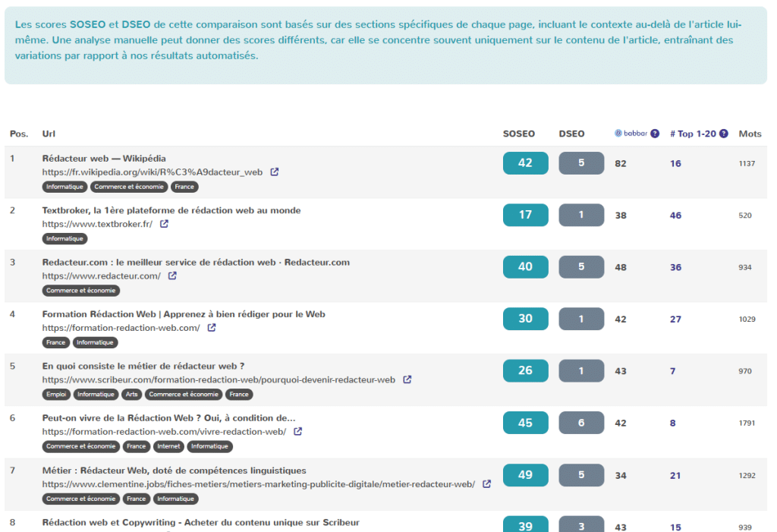The width and height of the screenshot is (777, 532).
Task: Click the scribeur.com pourquoi-devenir-redacteur-web URL
Action: point(219,379)
